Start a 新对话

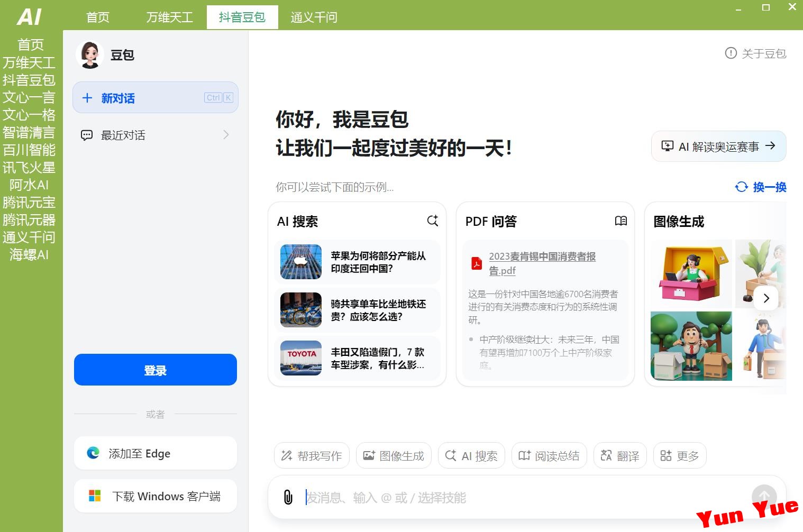(x=156, y=97)
